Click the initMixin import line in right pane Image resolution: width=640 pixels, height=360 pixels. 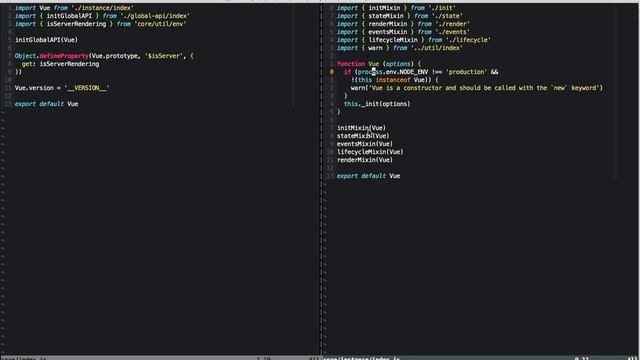pyautogui.click(x=396, y=8)
